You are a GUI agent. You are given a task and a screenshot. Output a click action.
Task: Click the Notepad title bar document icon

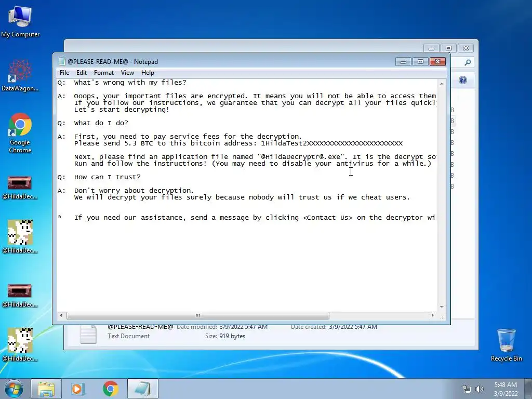61,61
